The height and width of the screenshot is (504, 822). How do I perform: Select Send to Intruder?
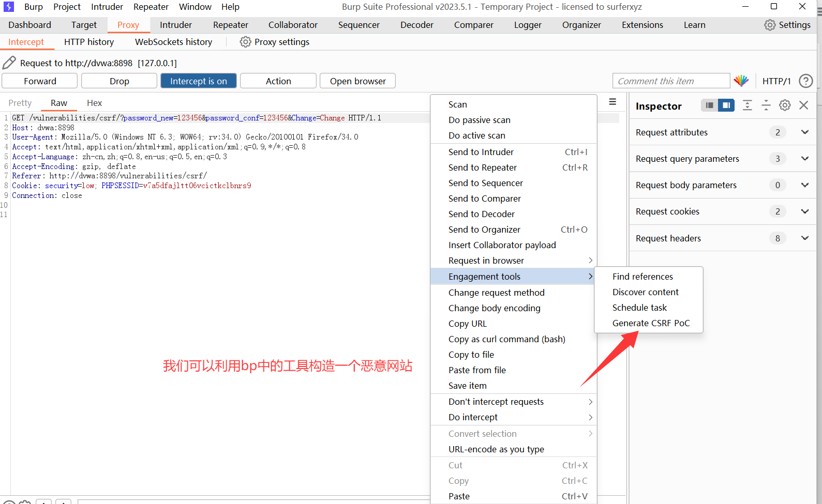514,152
